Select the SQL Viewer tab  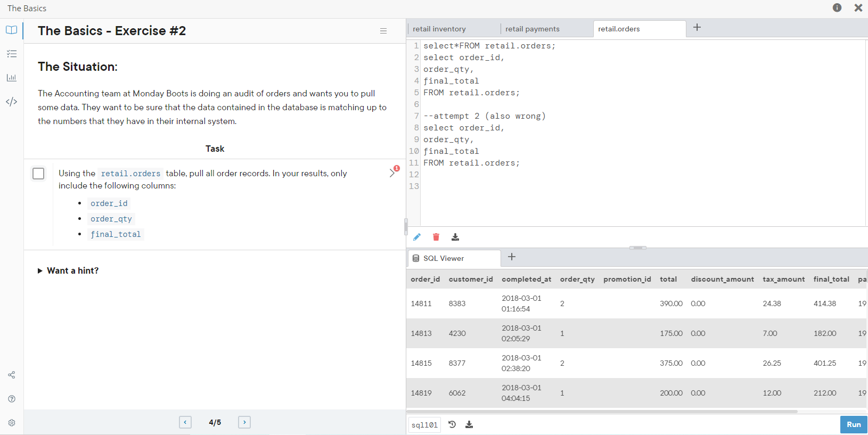[x=454, y=258]
